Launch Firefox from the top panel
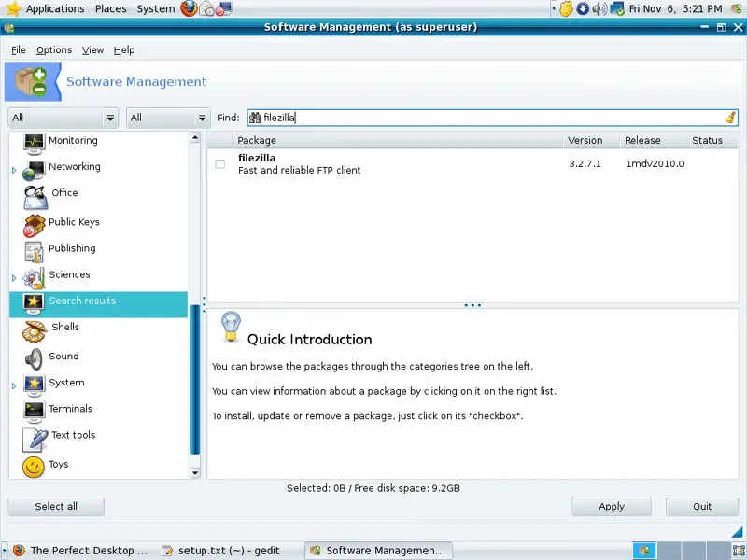 190,8
